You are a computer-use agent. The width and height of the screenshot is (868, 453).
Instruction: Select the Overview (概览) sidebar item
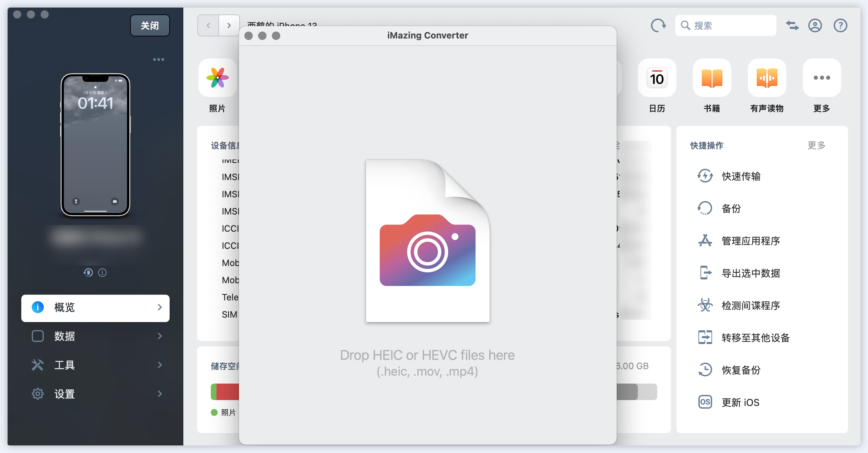95,308
